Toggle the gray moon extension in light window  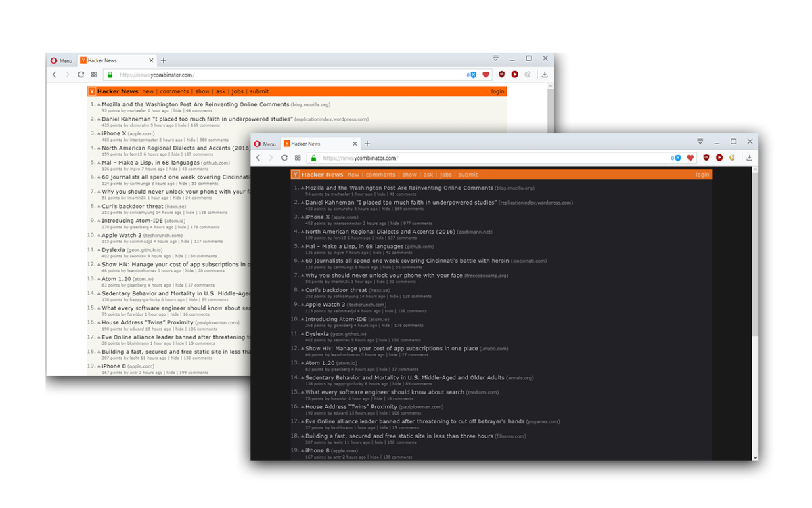pos(527,75)
